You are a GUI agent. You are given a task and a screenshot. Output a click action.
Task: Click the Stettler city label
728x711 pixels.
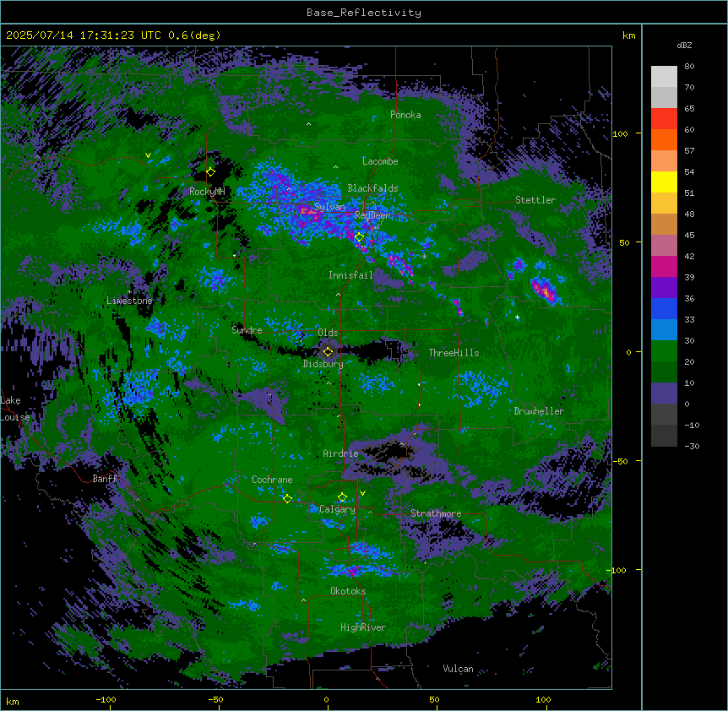point(535,200)
